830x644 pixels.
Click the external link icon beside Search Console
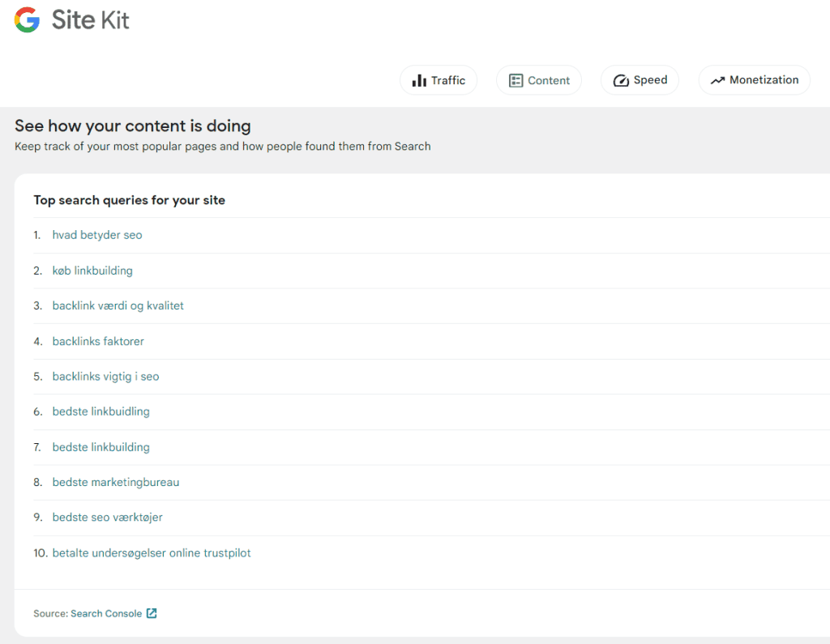coord(152,613)
